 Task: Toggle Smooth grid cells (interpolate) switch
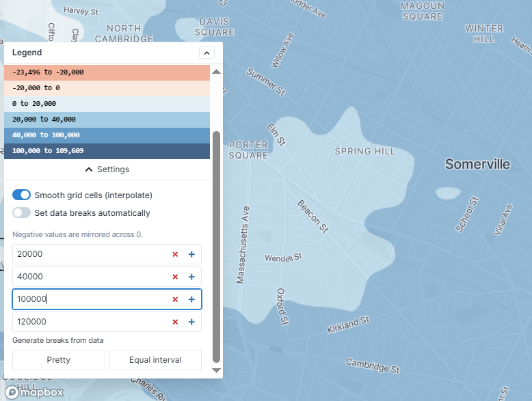click(21, 195)
